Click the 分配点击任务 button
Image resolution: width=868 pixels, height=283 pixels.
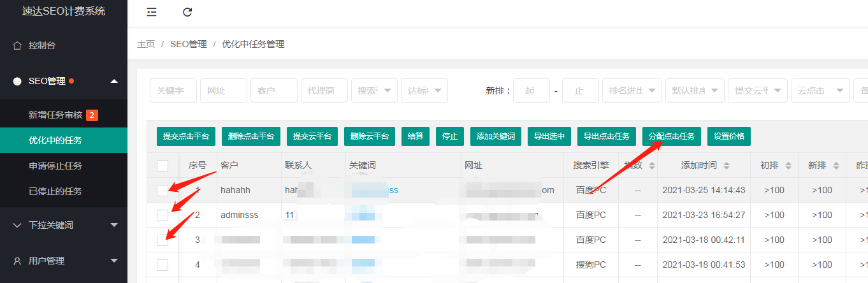coord(672,136)
